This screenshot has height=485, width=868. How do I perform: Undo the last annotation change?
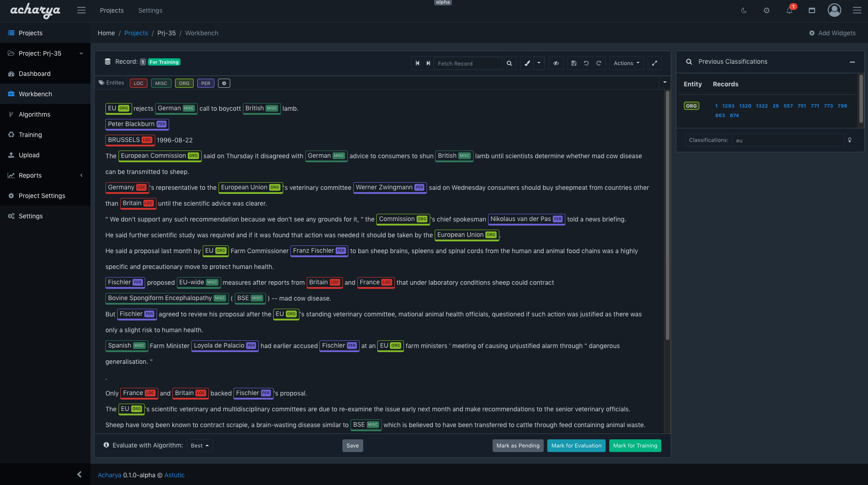coord(586,63)
